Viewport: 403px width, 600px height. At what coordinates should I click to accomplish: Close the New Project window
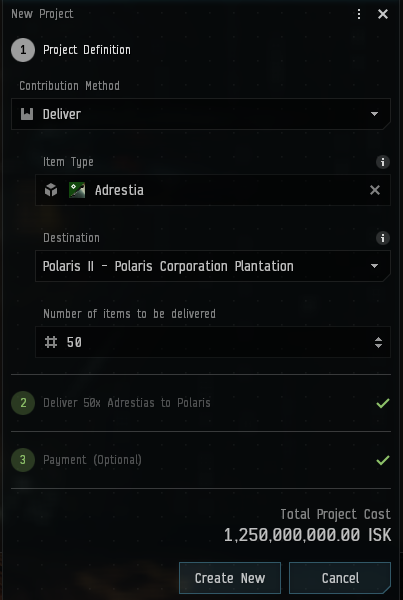click(383, 14)
